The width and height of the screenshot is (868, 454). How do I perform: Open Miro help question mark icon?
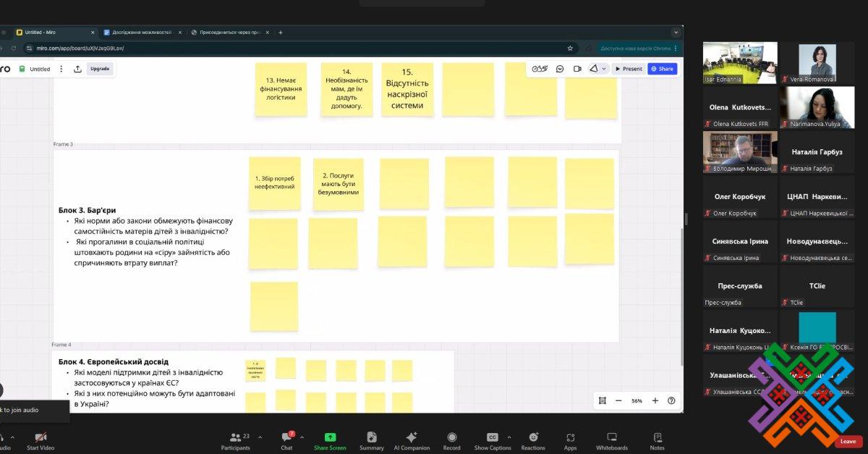[671, 400]
